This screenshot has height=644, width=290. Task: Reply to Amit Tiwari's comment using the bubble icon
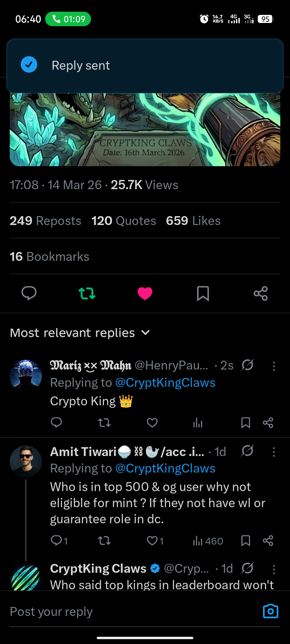coord(57,541)
